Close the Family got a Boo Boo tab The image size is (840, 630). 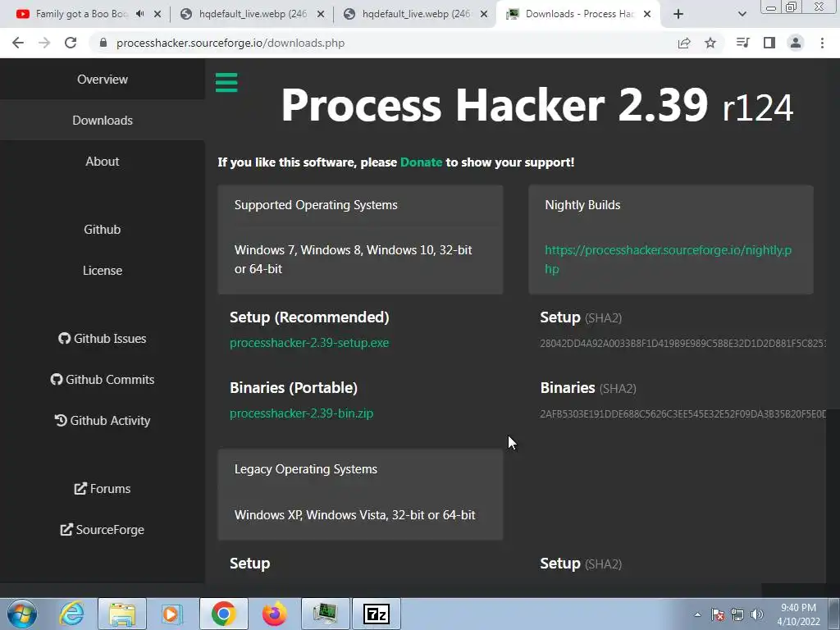coord(157,14)
